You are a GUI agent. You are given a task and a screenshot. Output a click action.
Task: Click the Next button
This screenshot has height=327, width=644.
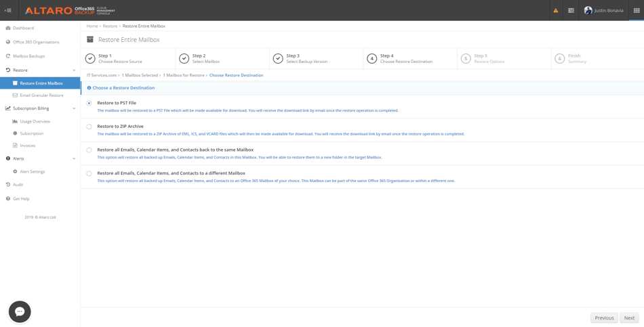pos(629,318)
